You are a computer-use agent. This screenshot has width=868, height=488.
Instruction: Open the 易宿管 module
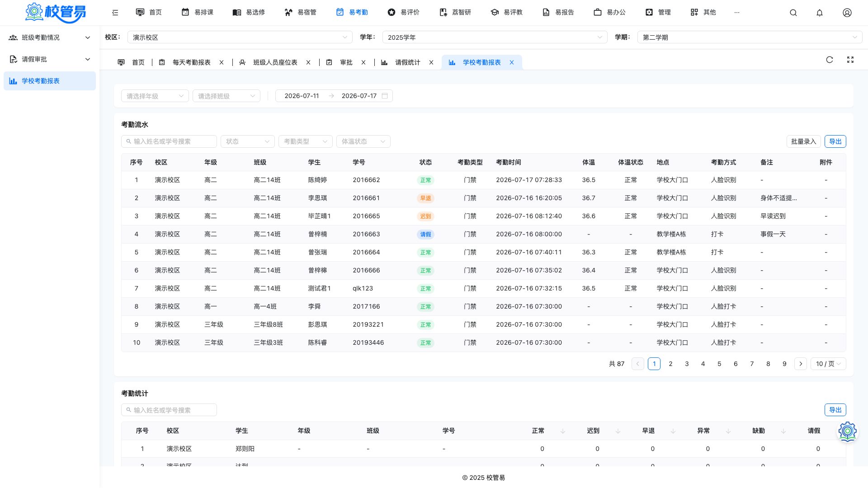coord(300,13)
